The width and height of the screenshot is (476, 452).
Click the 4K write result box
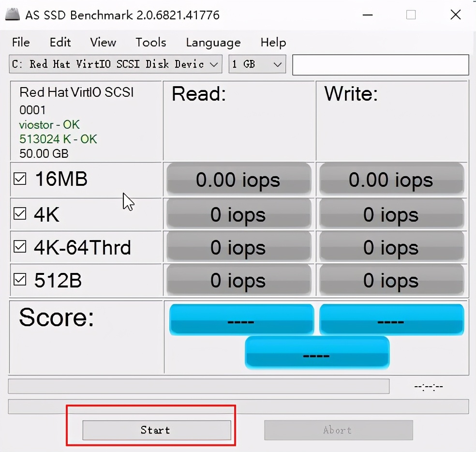click(392, 214)
